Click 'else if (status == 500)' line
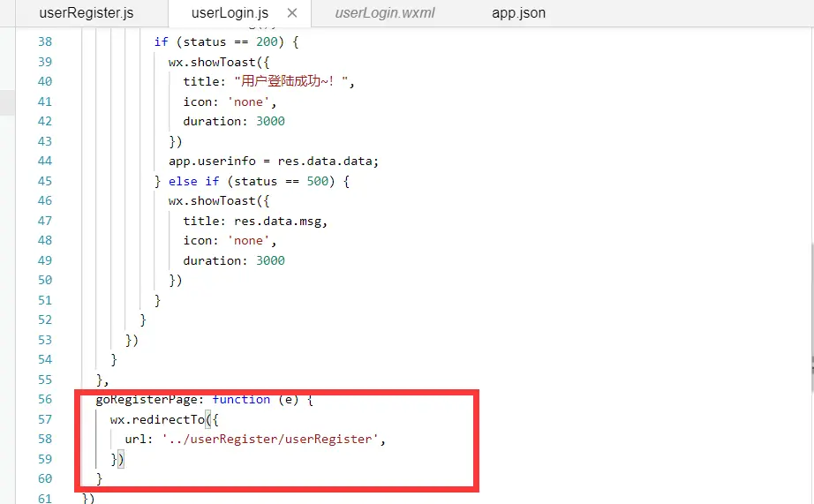Screen dimensions: 814x504 click(x=259, y=181)
